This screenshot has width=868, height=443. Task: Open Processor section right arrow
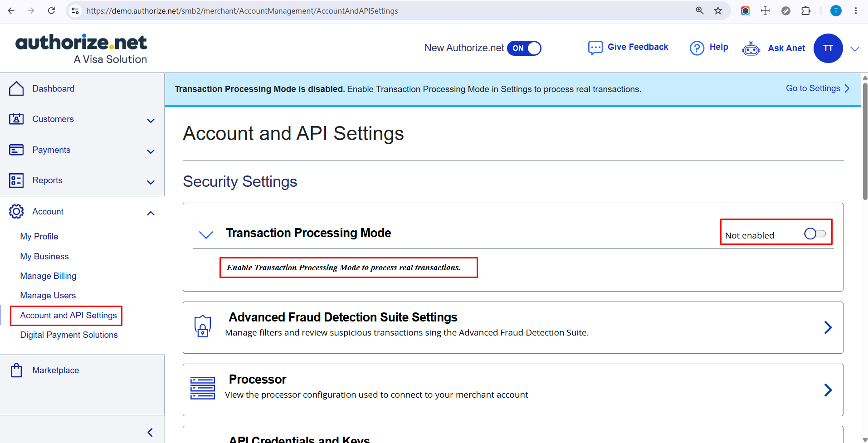click(828, 390)
